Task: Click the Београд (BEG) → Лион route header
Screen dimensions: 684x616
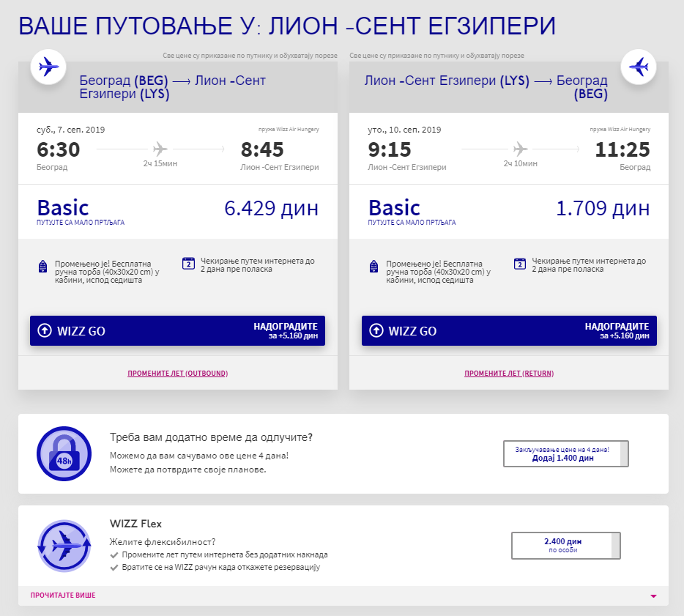Action: click(172, 87)
